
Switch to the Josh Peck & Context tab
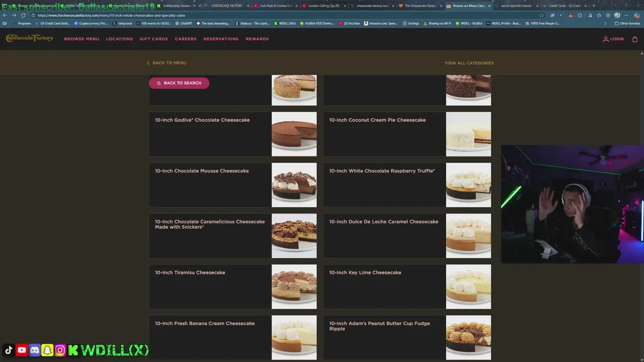[x=275, y=6]
